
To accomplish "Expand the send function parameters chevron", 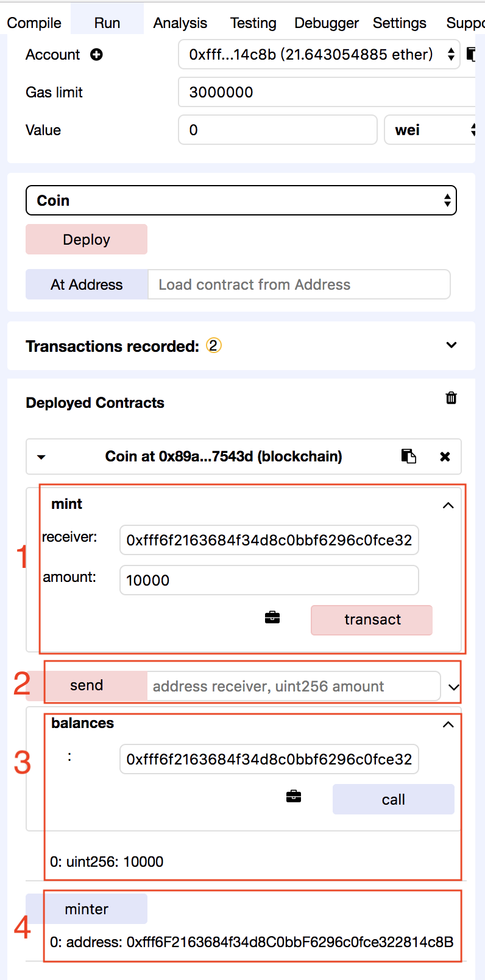I will (453, 687).
